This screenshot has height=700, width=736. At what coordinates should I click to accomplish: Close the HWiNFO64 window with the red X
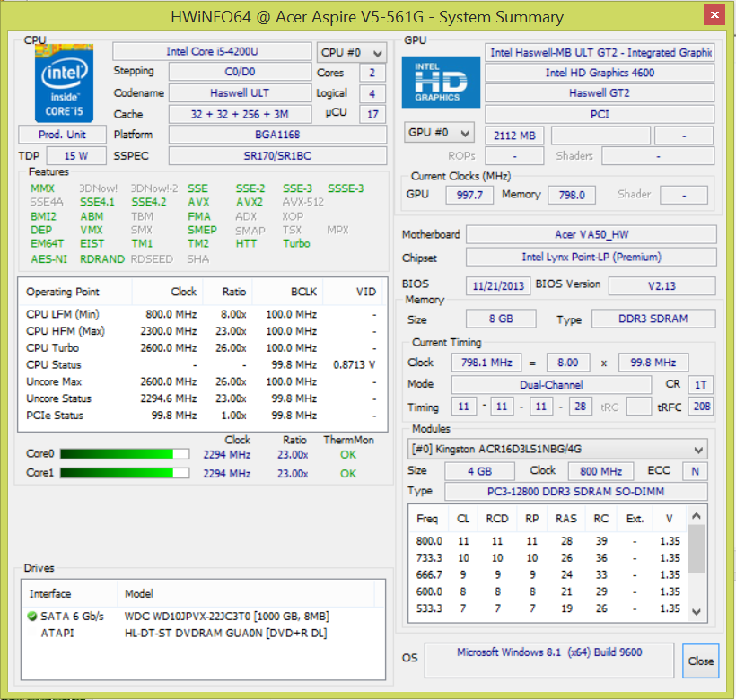pos(714,14)
